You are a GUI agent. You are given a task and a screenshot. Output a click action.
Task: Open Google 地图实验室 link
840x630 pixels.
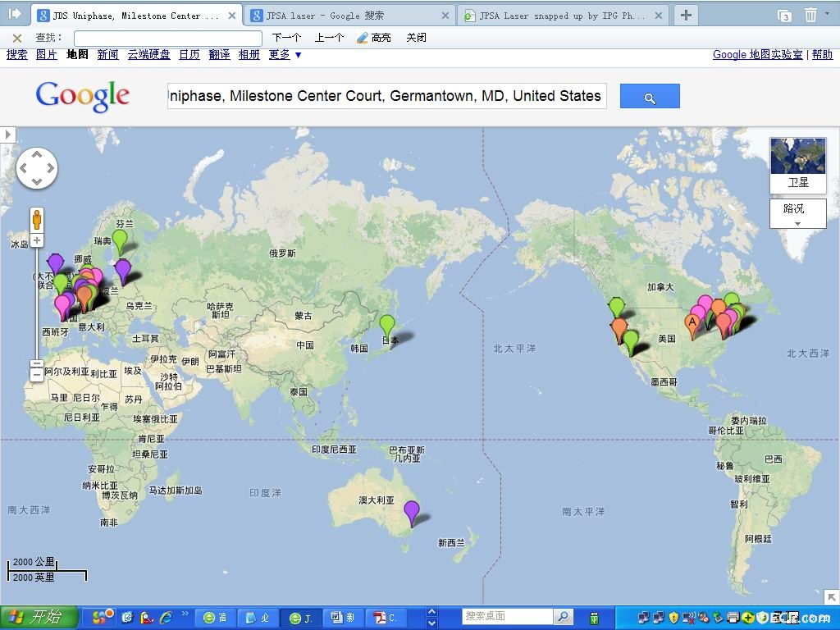757,55
